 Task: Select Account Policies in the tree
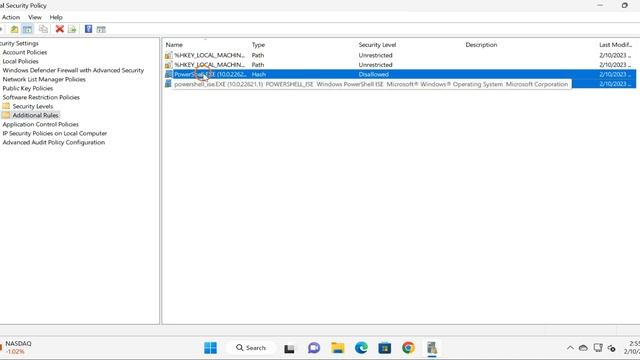click(24, 52)
